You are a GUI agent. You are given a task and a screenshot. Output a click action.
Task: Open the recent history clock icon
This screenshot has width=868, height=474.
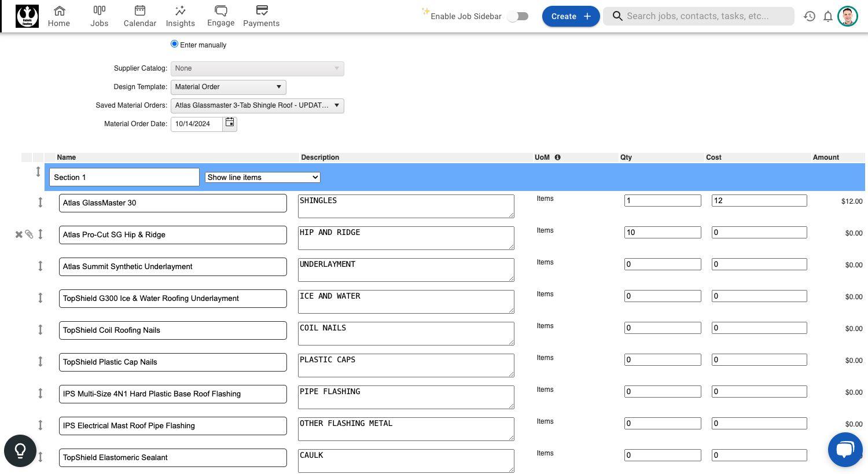click(x=810, y=16)
